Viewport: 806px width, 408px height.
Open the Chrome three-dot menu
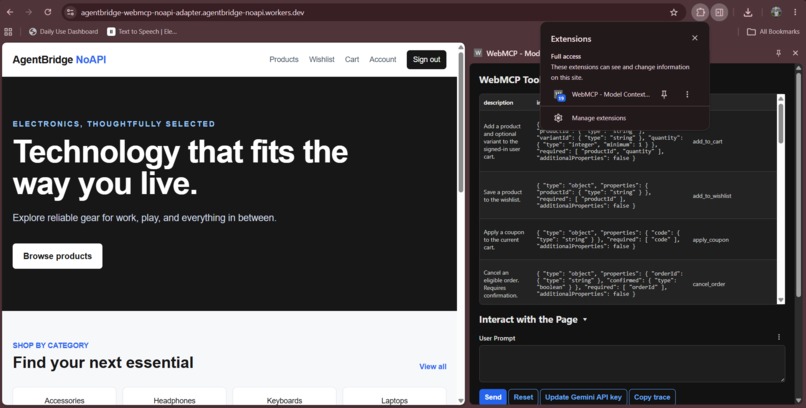(795, 12)
